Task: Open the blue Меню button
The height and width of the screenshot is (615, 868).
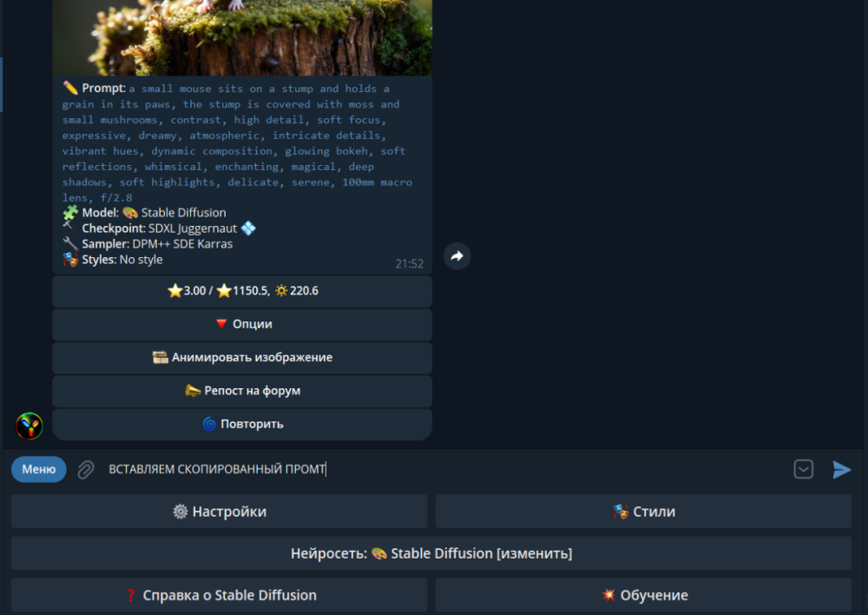Action: (x=39, y=470)
